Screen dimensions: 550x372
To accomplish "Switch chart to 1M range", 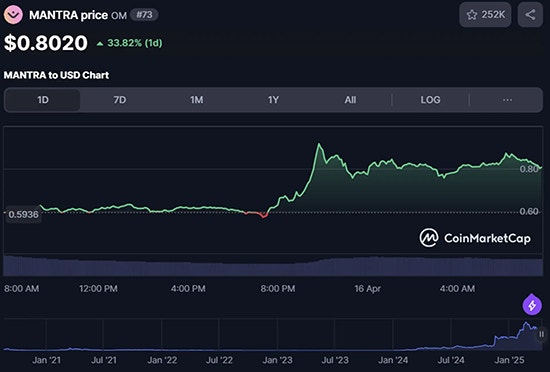I will pos(196,100).
